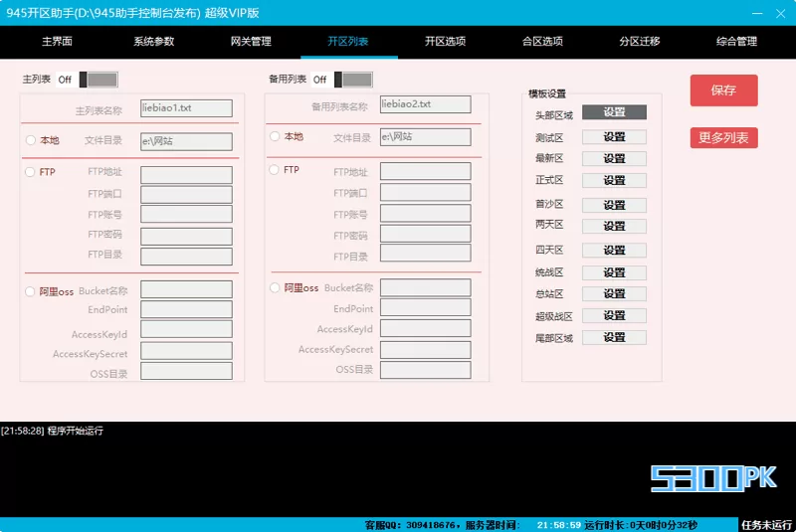Focus main list Bucket名称 field

click(186, 289)
